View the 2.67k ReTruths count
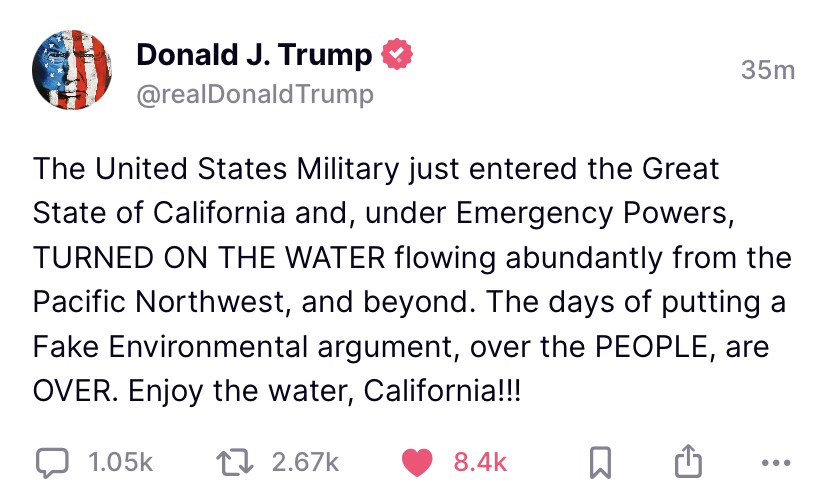Image resolution: width=828 pixels, height=498 pixels. click(306, 462)
